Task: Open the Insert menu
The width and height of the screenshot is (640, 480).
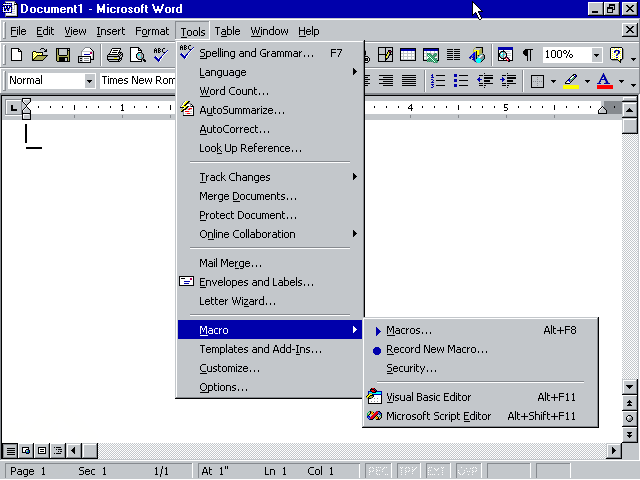Action: click(111, 31)
